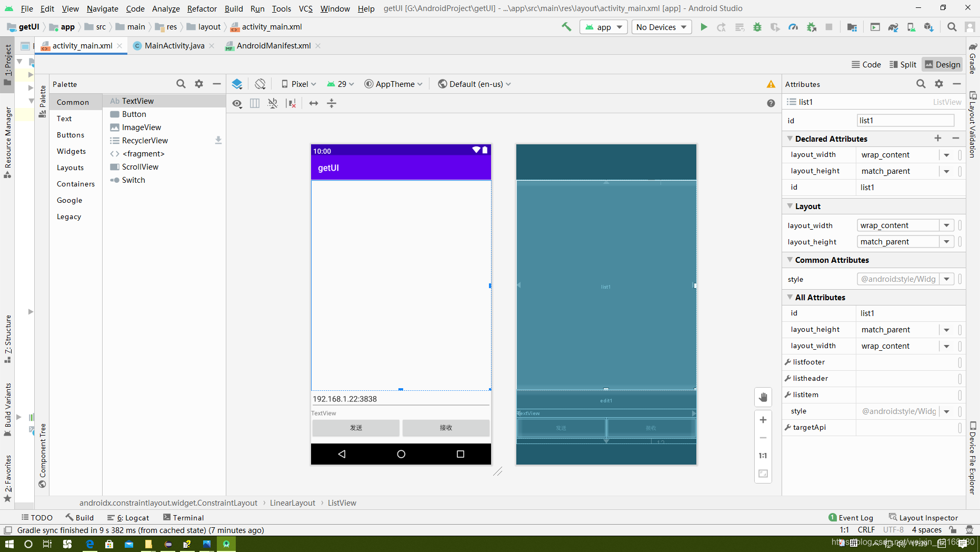This screenshot has width=980, height=552.
Task: Switch to Split view mode
Action: tap(903, 64)
